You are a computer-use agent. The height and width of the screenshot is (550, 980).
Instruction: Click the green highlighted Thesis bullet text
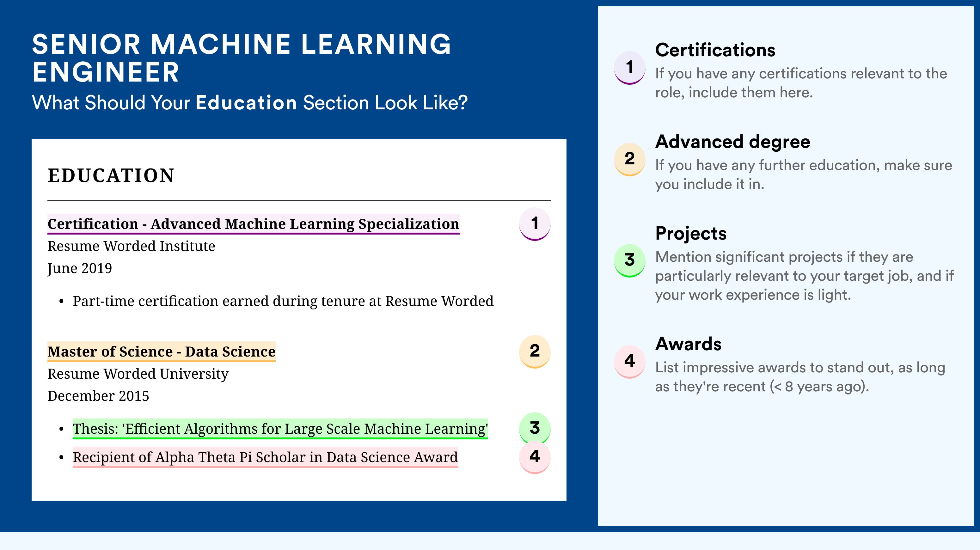[x=280, y=429]
